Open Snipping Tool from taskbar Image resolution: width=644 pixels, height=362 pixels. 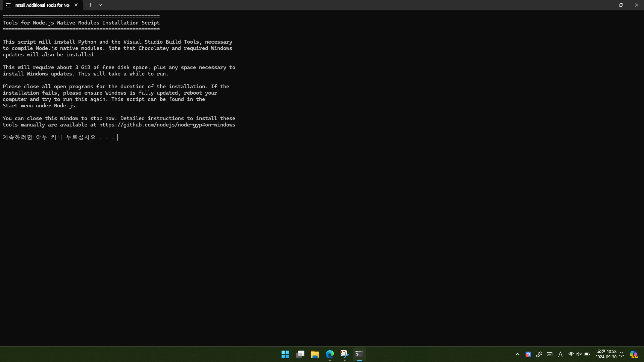click(x=345, y=354)
